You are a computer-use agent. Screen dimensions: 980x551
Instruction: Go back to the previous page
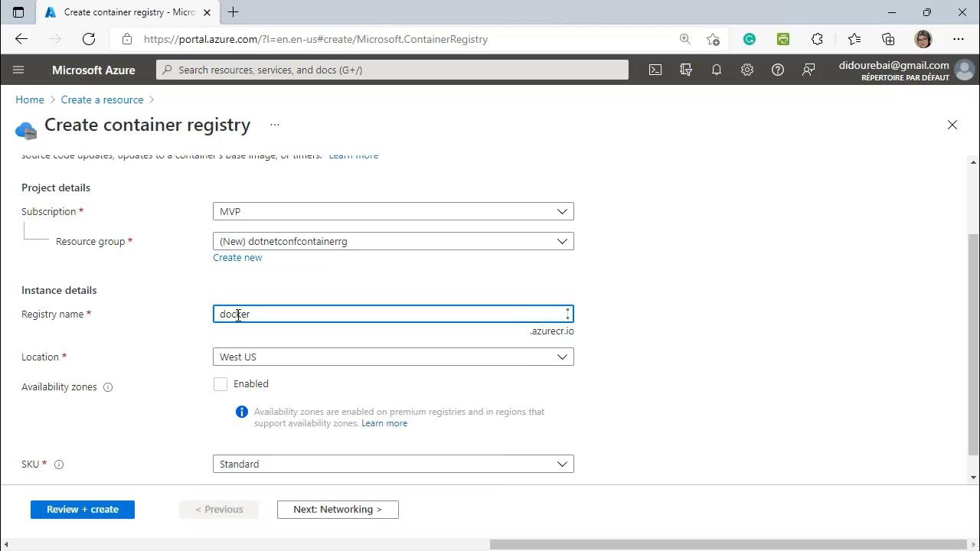21,39
